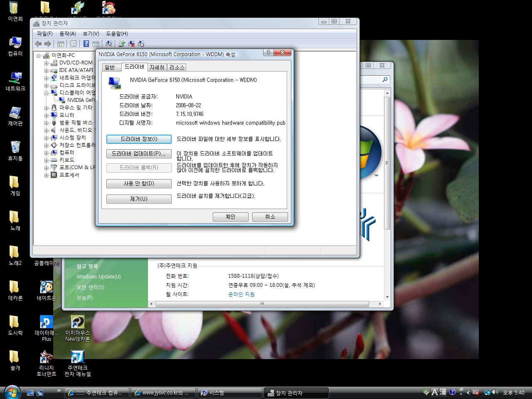Viewport: 532px width, 399px height.
Task: Expand the 모니터 tree node
Action: coord(47,115)
